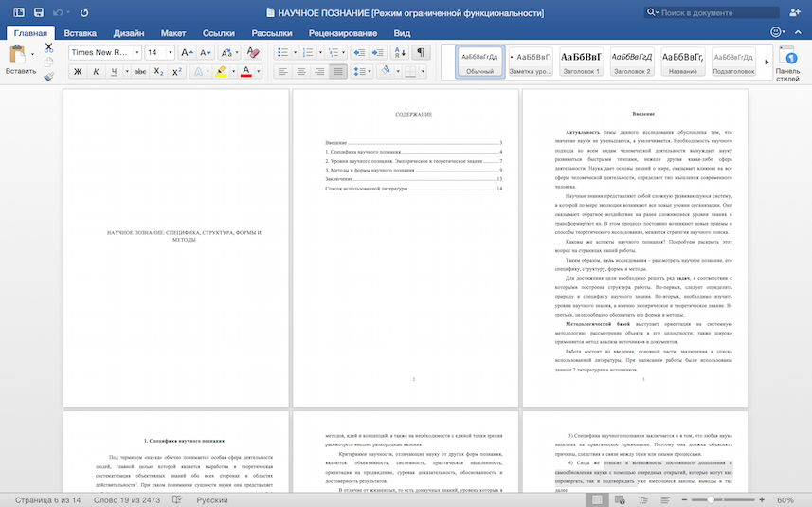Open spelling check icon in status bar
The height and width of the screenshot is (507, 812).
[x=177, y=499]
